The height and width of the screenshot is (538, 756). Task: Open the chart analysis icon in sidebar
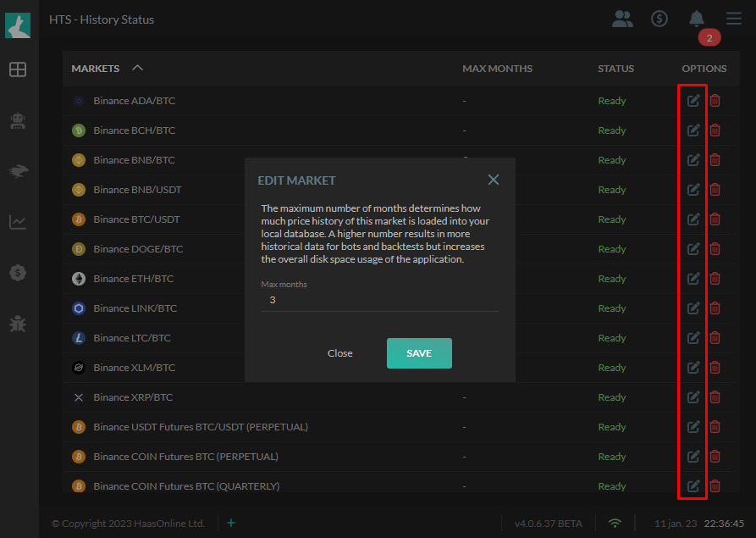pos(18,222)
